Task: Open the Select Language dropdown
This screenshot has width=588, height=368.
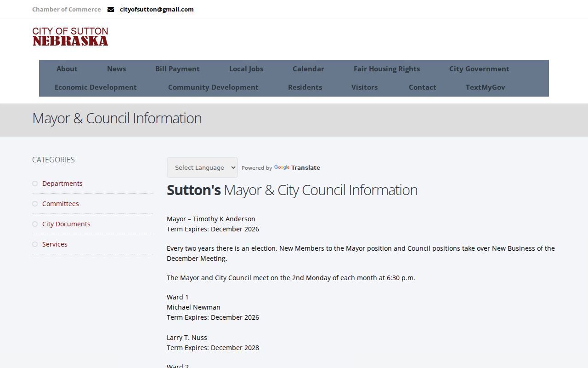Action: pyautogui.click(x=202, y=167)
